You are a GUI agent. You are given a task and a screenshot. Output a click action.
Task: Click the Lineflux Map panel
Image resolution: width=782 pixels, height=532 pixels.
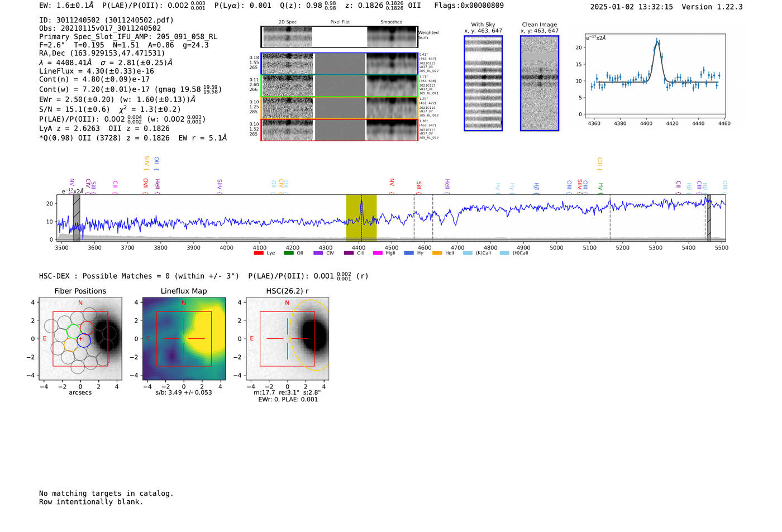tap(184, 339)
